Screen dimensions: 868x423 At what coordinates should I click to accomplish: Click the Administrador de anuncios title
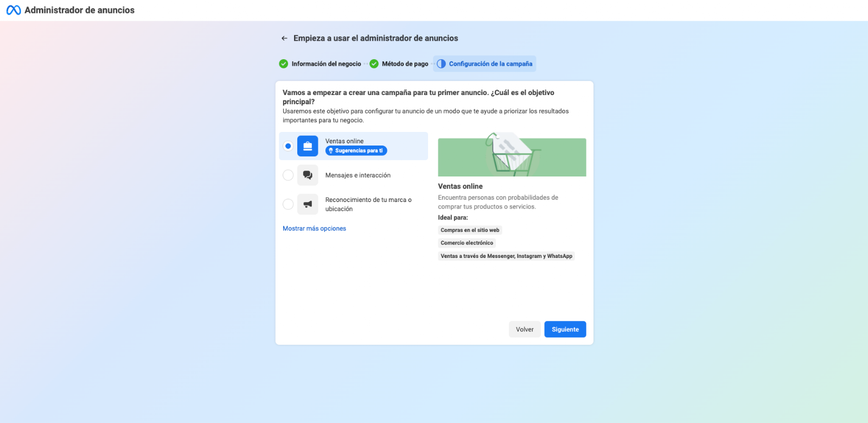pyautogui.click(x=79, y=10)
